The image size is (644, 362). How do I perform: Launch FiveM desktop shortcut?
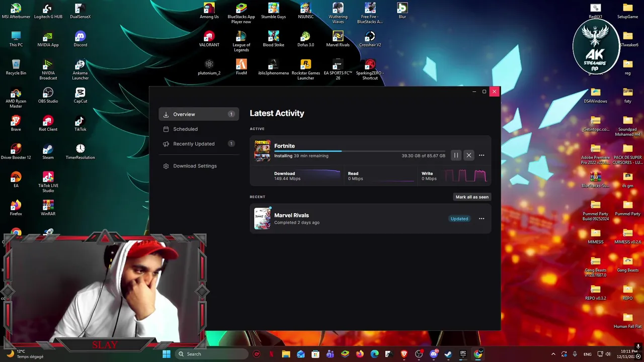pos(242,67)
